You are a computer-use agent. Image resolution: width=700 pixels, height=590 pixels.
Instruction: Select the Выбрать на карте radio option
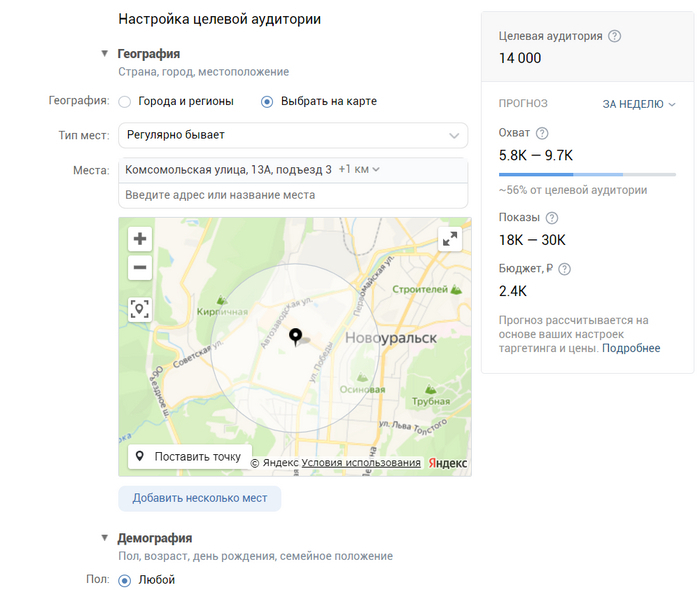(267, 101)
